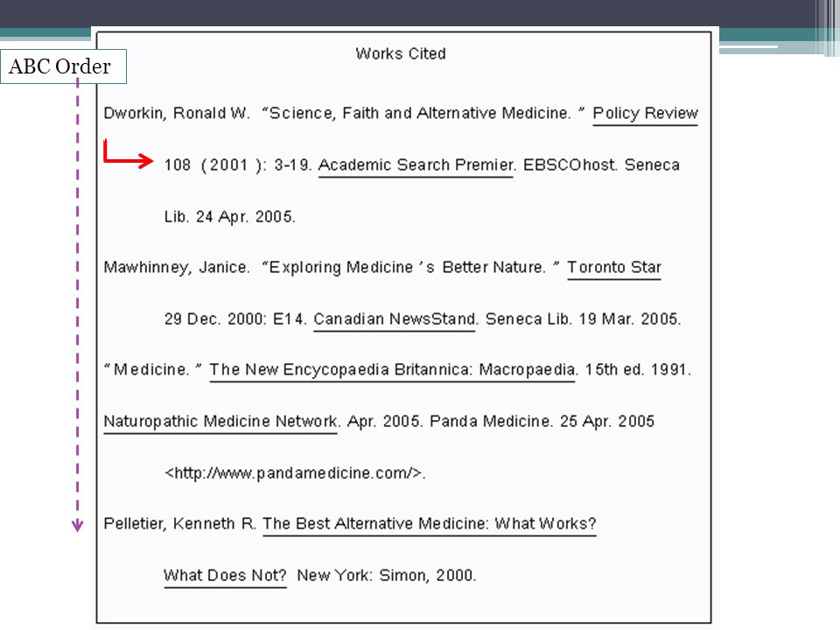Click the "Works Cited" heading
The image size is (840, 630).
pyautogui.click(x=401, y=53)
